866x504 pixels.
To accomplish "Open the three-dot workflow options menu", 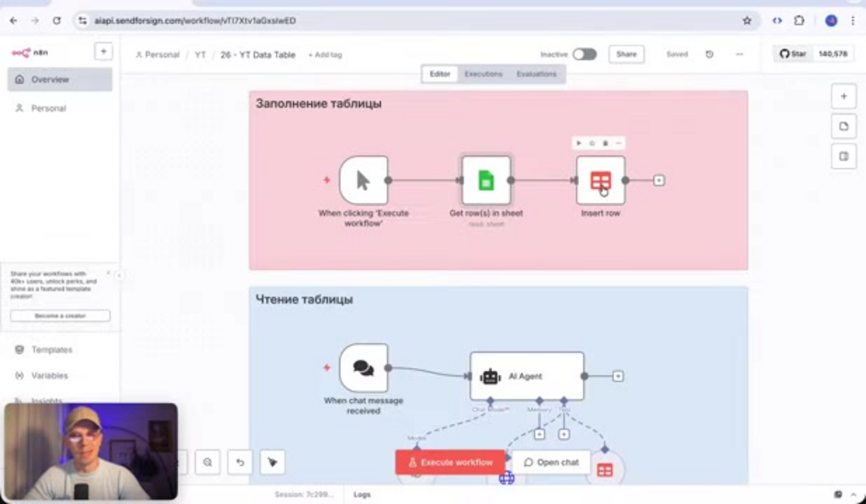I will [739, 54].
